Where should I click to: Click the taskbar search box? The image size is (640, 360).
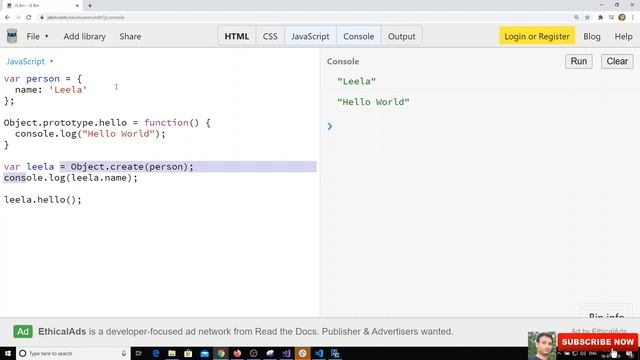[73, 353]
